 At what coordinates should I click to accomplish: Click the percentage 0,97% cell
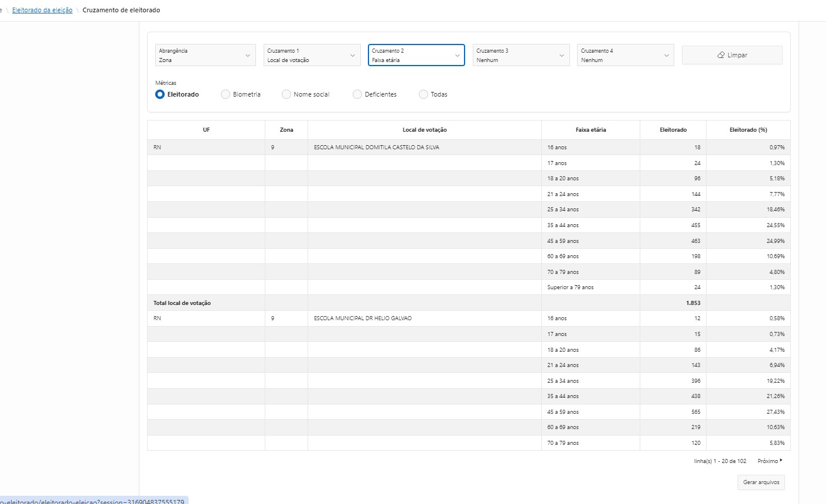tap(748, 148)
